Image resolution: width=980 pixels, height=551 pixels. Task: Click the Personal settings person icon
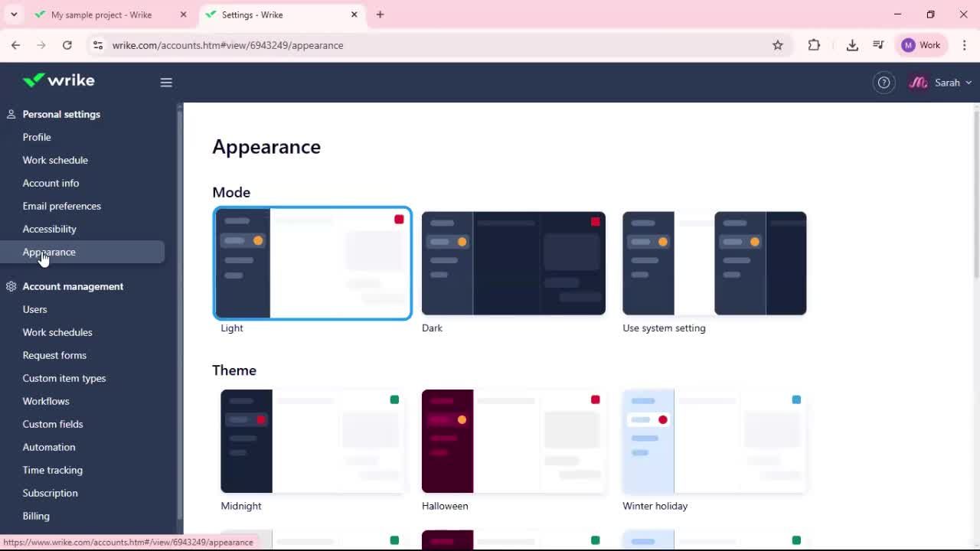[11, 114]
